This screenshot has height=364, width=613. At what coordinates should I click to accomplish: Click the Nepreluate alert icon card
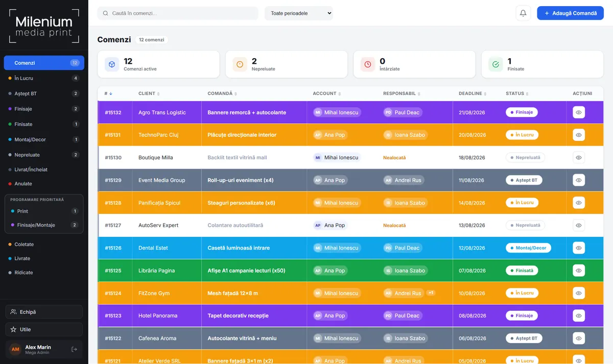click(240, 64)
